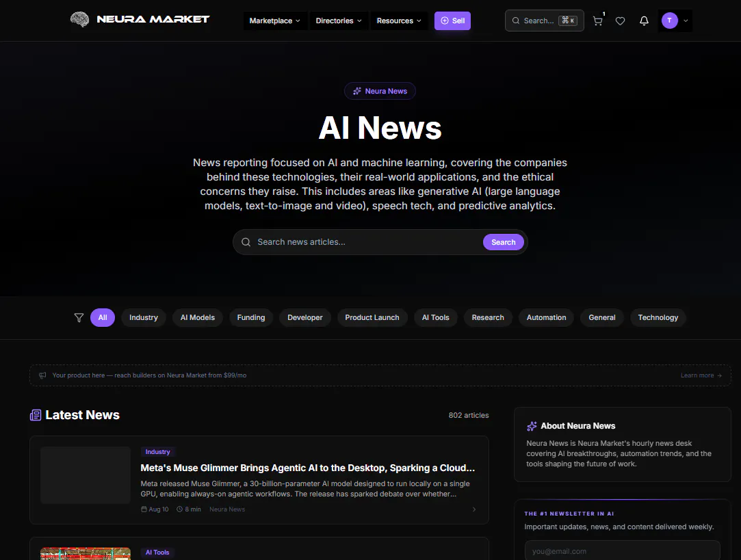Filter news by Industry
741x560 pixels.
click(x=144, y=318)
